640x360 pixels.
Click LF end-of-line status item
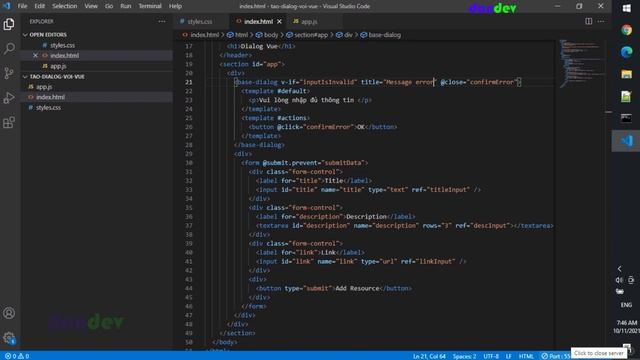(x=509, y=356)
